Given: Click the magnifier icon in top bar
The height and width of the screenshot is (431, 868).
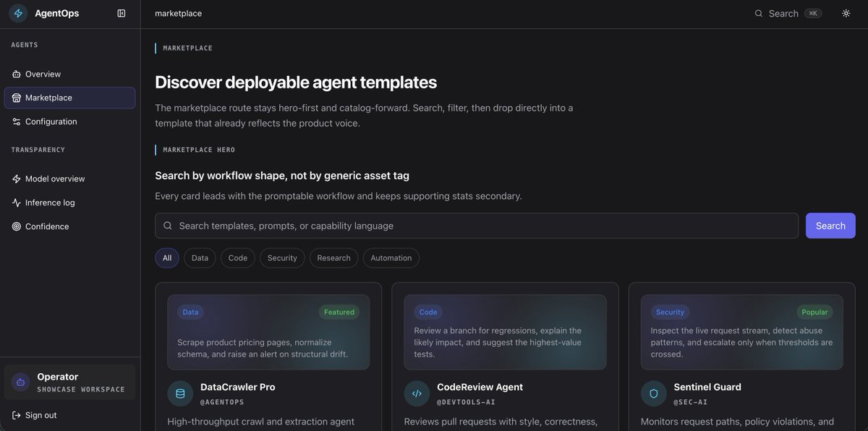Looking at the screenshot, I should (x=759, y=13).
